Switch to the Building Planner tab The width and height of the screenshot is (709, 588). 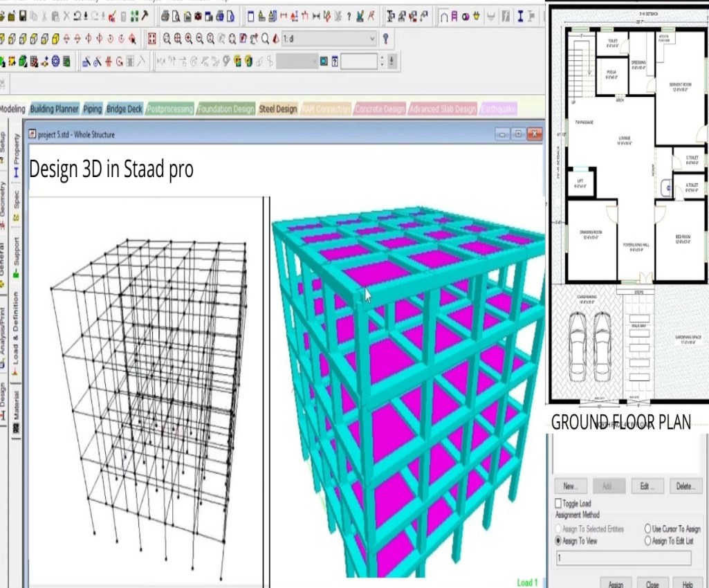pos(55,109)
